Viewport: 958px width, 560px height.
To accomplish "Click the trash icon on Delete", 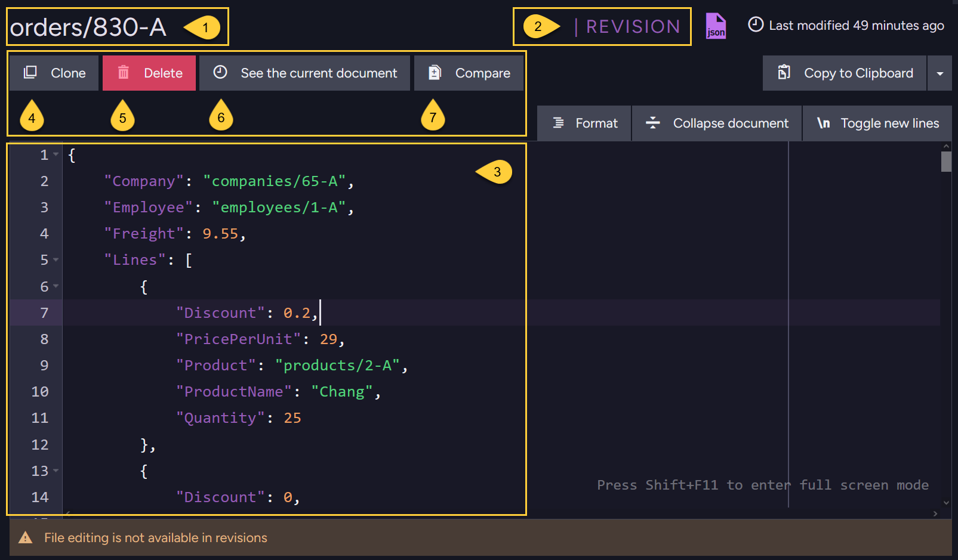I will (x=124, y=73).
